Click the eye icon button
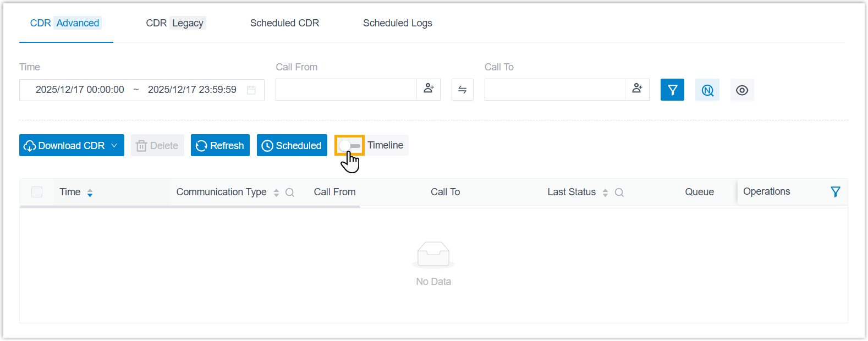Screen dimensions: 868x341 (742, 90)
